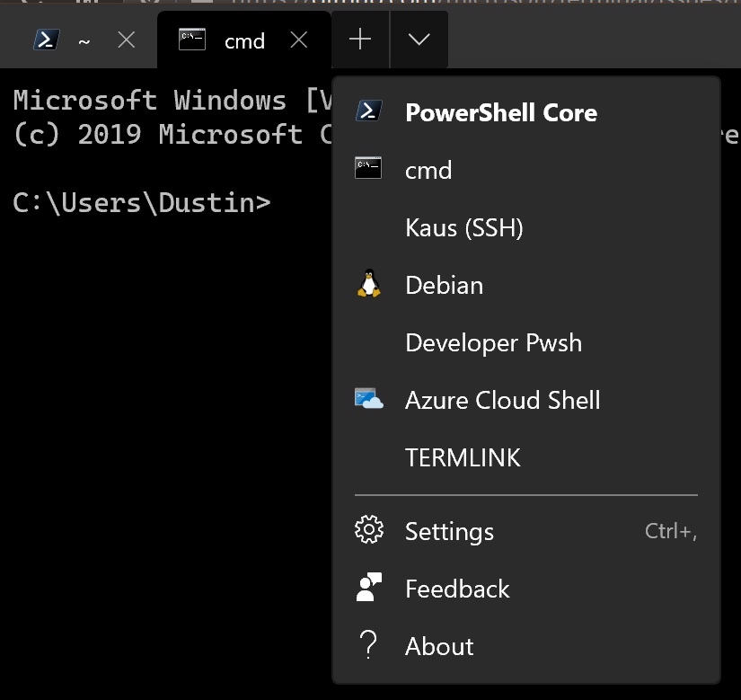Click the PowerShell icon on first tab
This screenshot has width=741, height=700.
click(46, 40)
